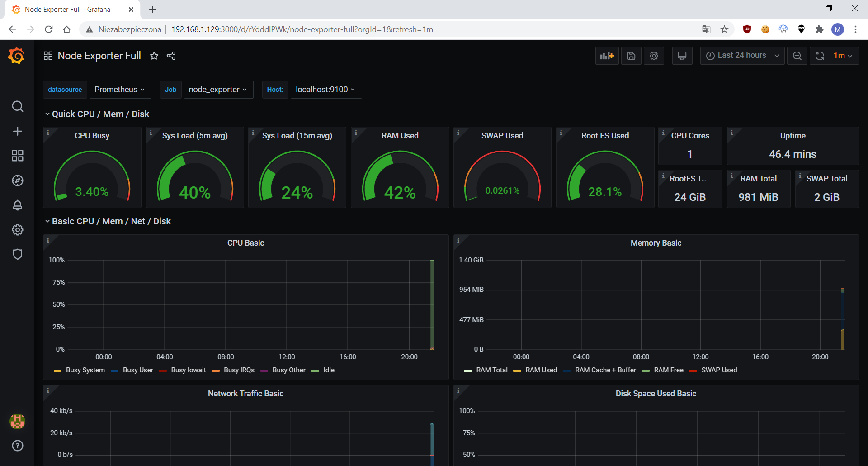Open Chrome's three-dot menu
The width and height of the screenshot is (868, 466).
click(855, 29)
